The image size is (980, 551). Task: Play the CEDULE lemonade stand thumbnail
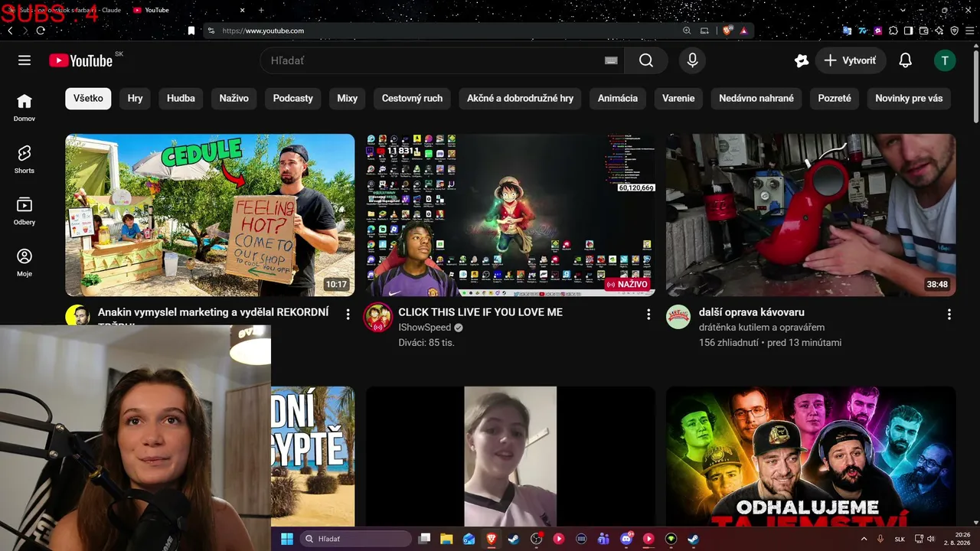[210, 215]
